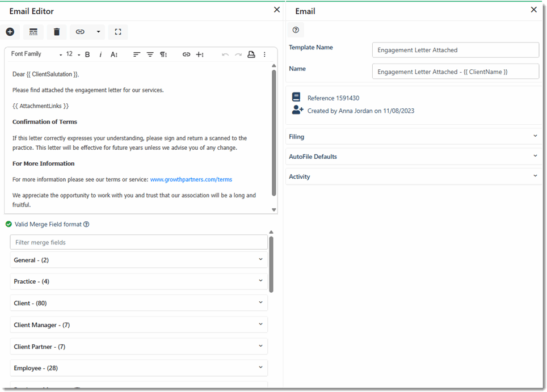Open the dropdown arrow beside the link button
The height and width of the screenshot is (392, 547).
coord(98,32)
